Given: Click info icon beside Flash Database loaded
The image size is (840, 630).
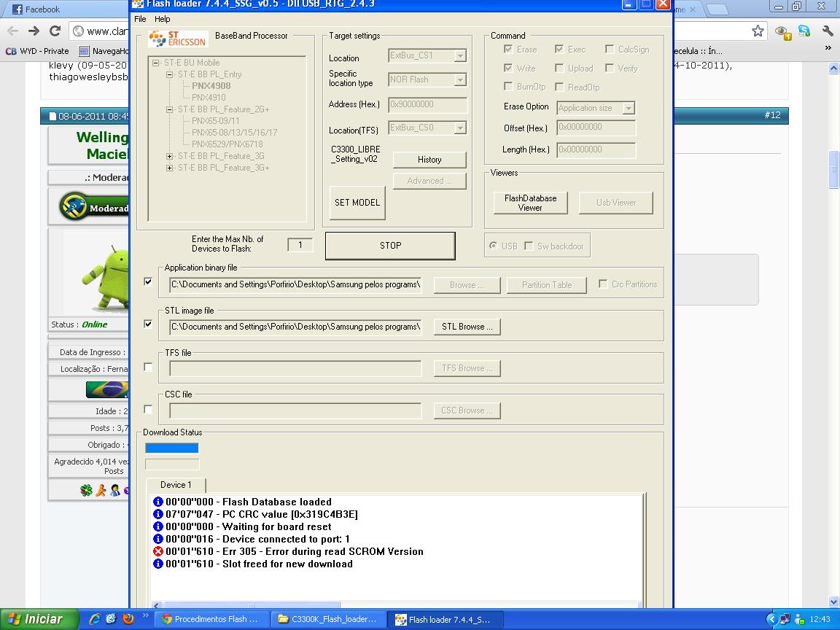Looking at the screenshot, I should coord(158,502).
